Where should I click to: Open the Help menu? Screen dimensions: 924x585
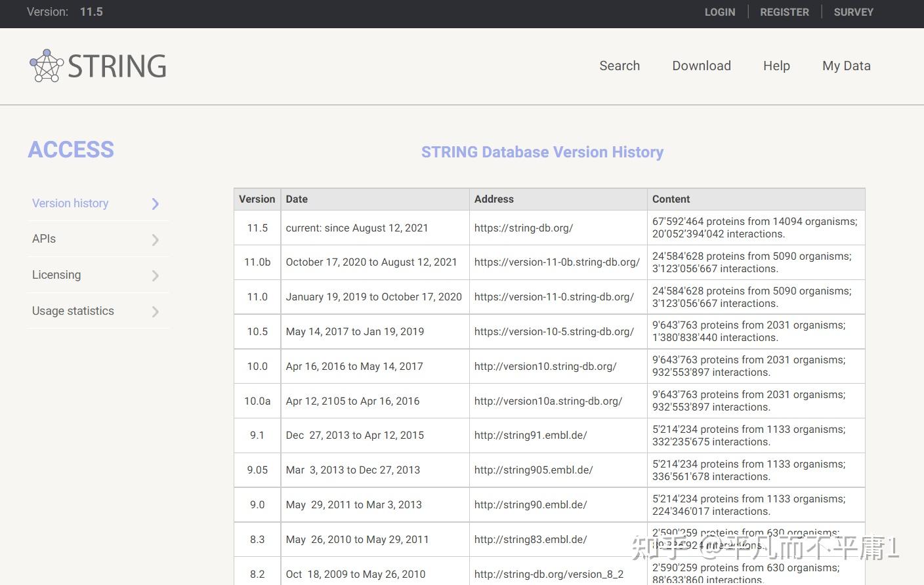[x=776, y=66]
